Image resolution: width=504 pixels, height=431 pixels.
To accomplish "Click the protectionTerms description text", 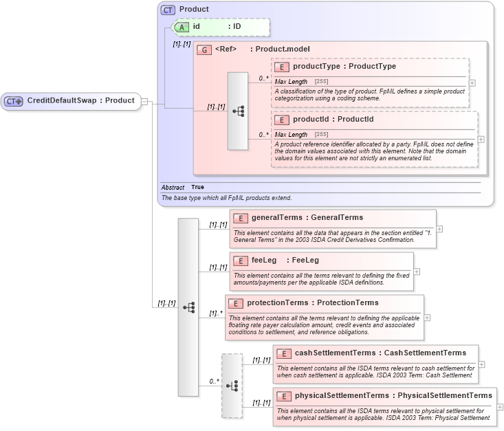I will 324,325.
